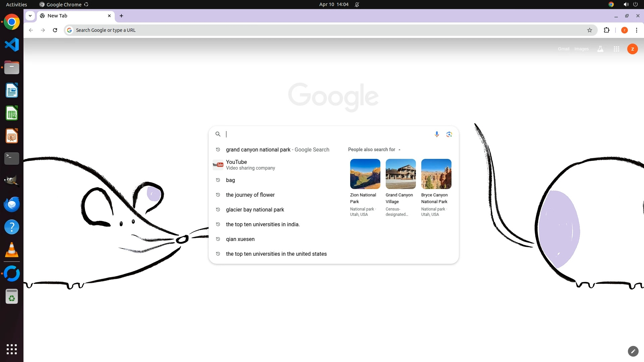Click the Chrome address bar
Viewport: 644px width, 362px height.
coord(302,30)
